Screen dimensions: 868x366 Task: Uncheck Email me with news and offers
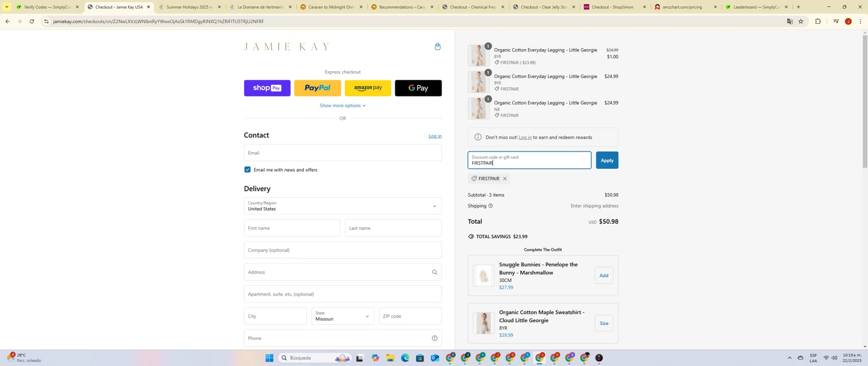coord(248,170)
